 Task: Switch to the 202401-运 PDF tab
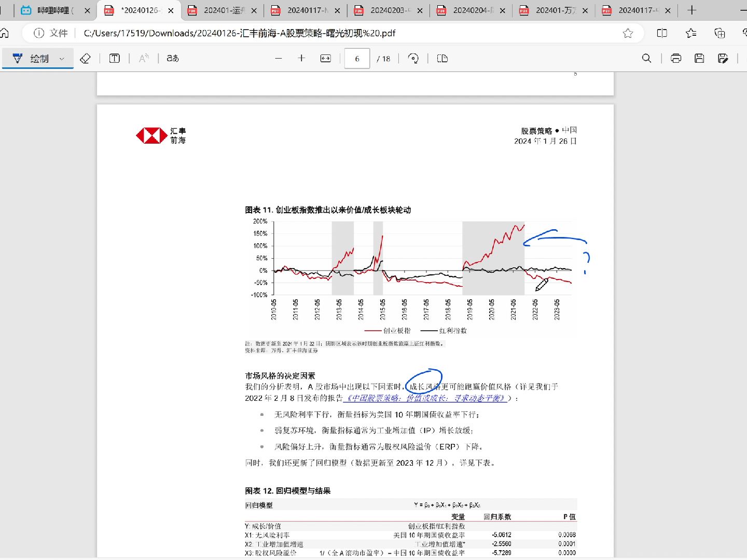(223, 10)
